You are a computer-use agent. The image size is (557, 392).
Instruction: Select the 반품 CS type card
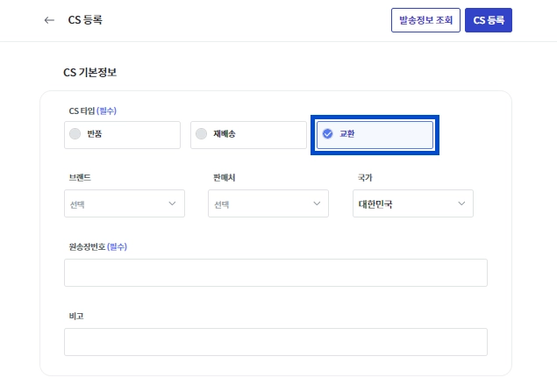122,135
